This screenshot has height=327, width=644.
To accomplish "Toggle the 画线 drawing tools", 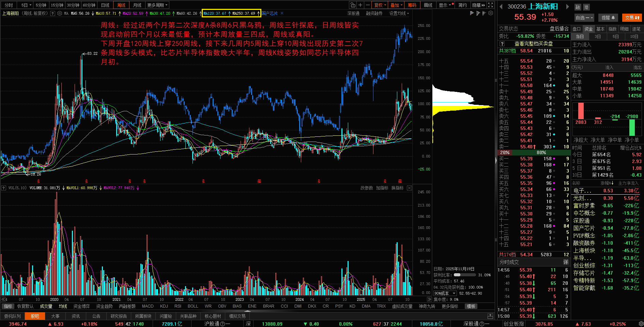I will 428,5.
